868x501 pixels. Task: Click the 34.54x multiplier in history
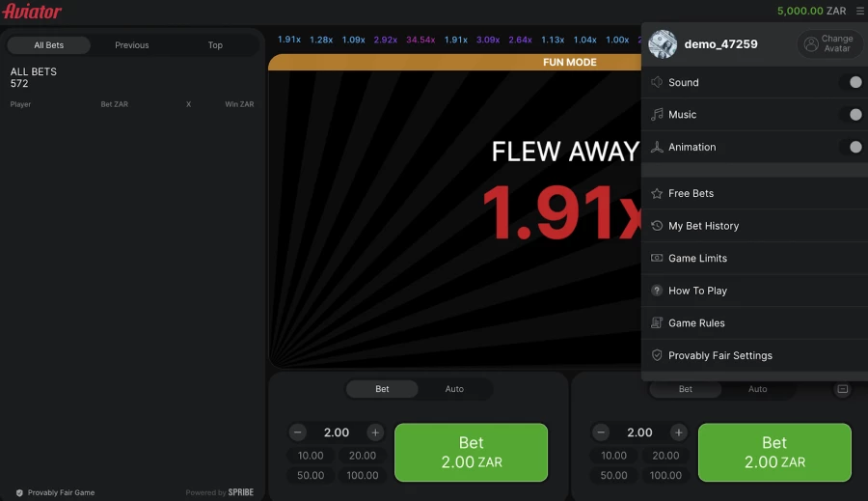pos(420,40)
